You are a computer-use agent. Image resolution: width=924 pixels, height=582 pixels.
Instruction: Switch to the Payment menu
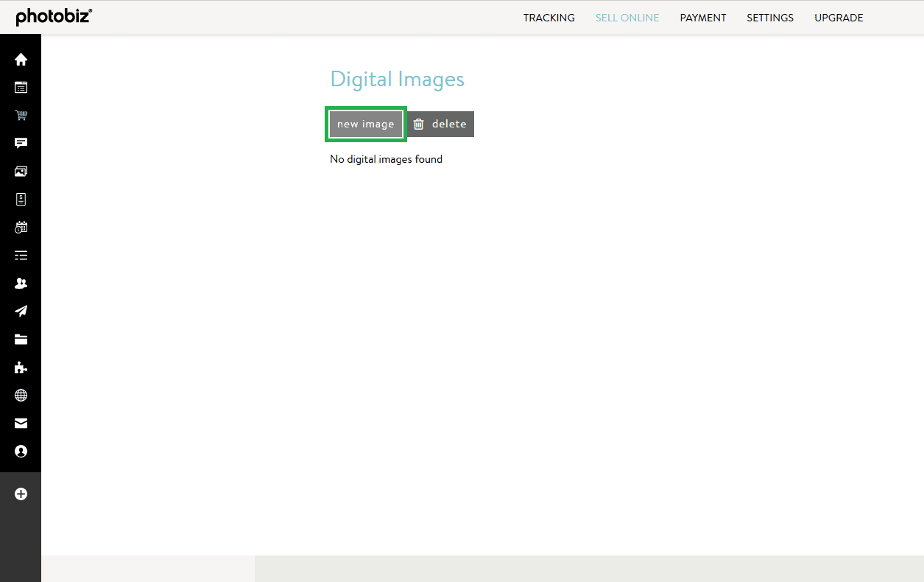tap(702, 18)
